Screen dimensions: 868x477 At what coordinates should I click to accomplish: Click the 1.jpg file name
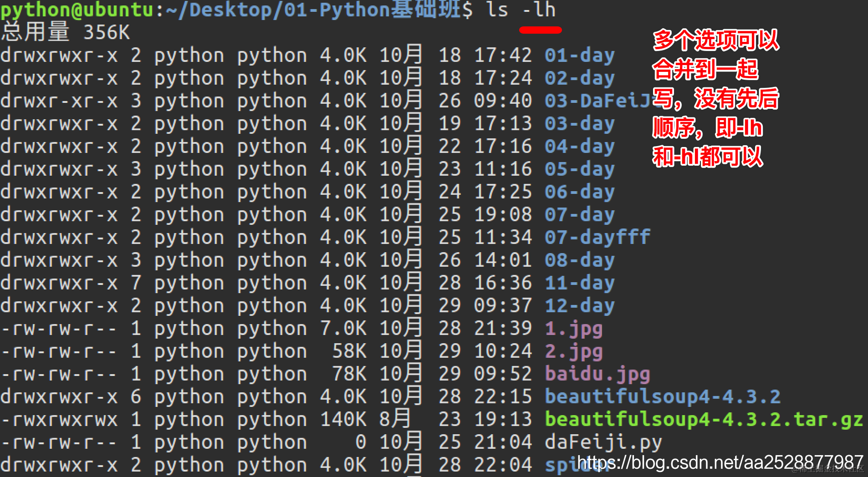574,329
